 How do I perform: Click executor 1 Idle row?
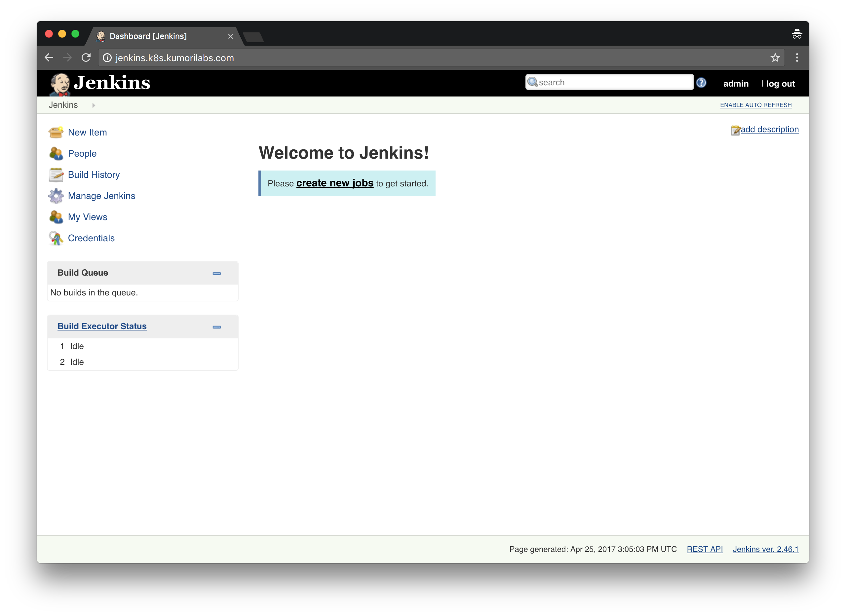tap(143, 346)
